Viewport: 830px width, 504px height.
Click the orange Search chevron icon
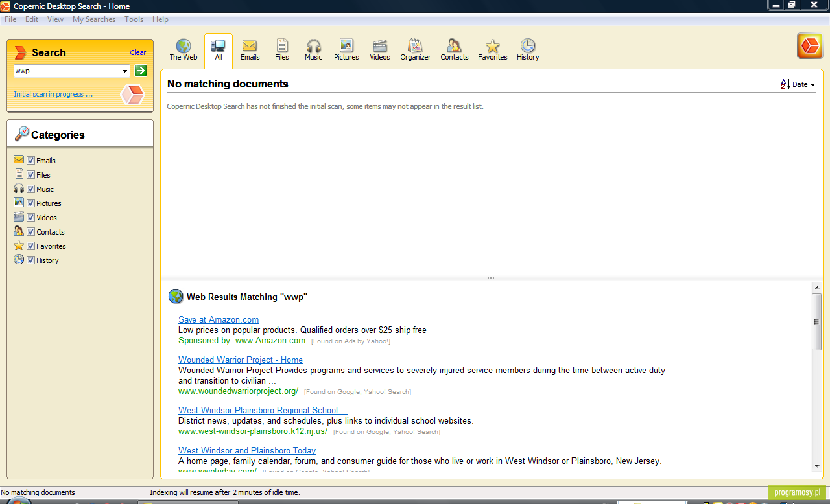click(21, 52)
